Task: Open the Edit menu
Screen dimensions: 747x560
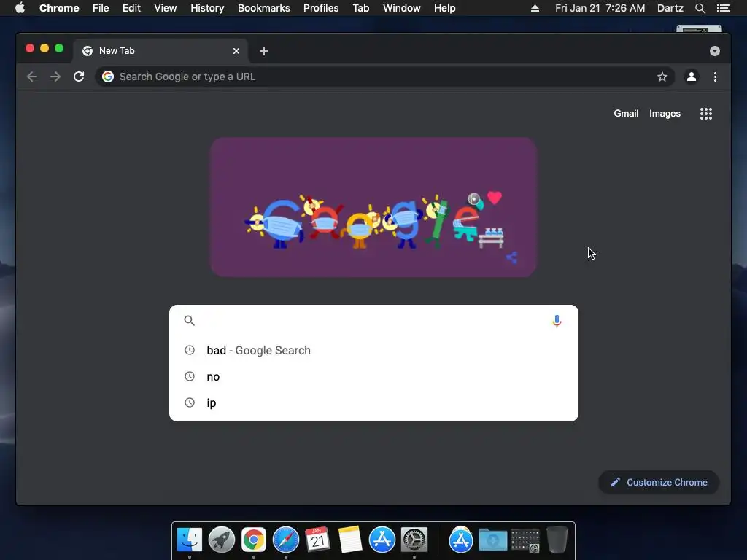Action: (x=131, y=8)
